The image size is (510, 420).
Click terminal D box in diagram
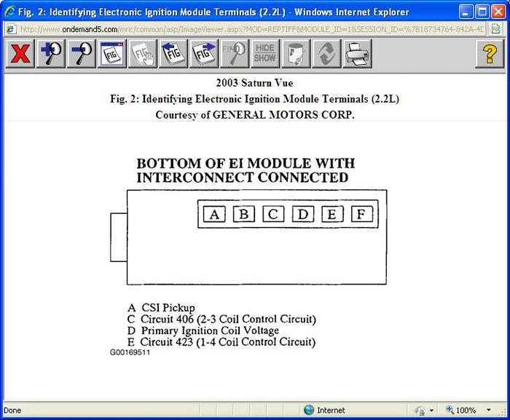(303, 214)
